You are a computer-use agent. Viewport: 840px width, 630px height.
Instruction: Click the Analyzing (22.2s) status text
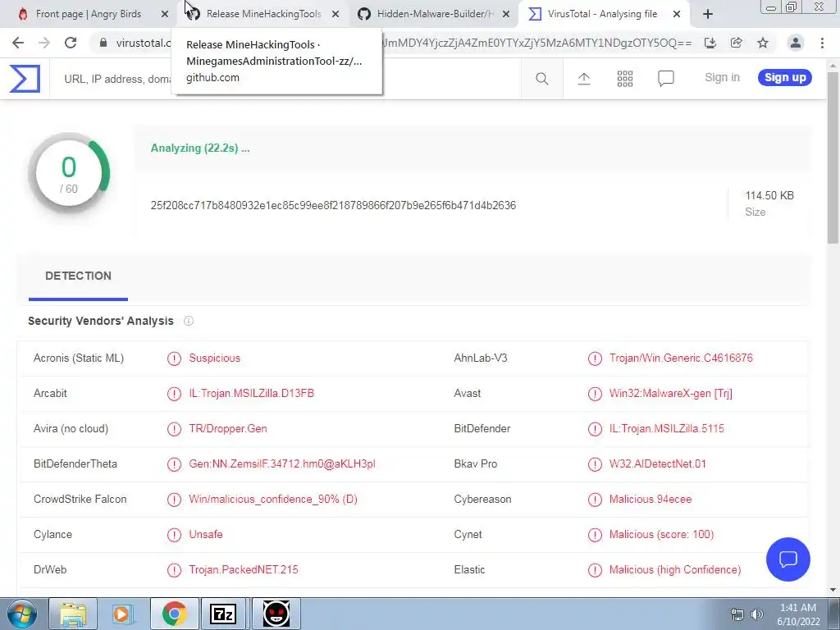pyautogui.click(x=200, y=148)
